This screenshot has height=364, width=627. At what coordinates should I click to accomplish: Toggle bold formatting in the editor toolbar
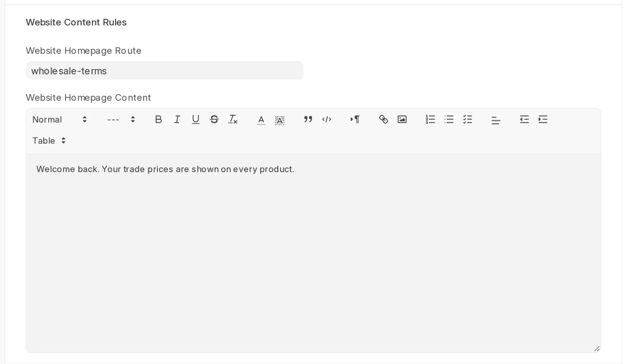tap(158, 120)
